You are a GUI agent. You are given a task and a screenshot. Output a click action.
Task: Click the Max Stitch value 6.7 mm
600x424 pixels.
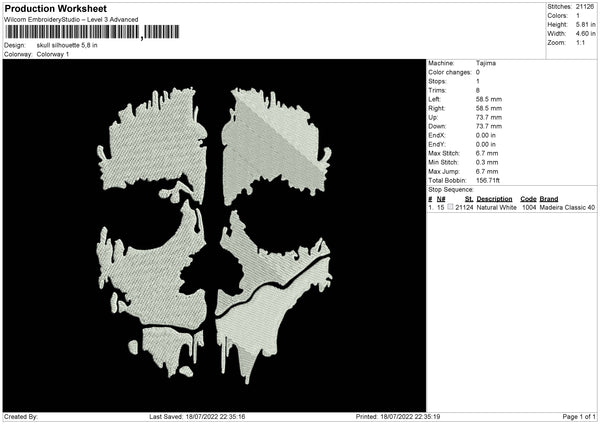[x=487, y=153]
